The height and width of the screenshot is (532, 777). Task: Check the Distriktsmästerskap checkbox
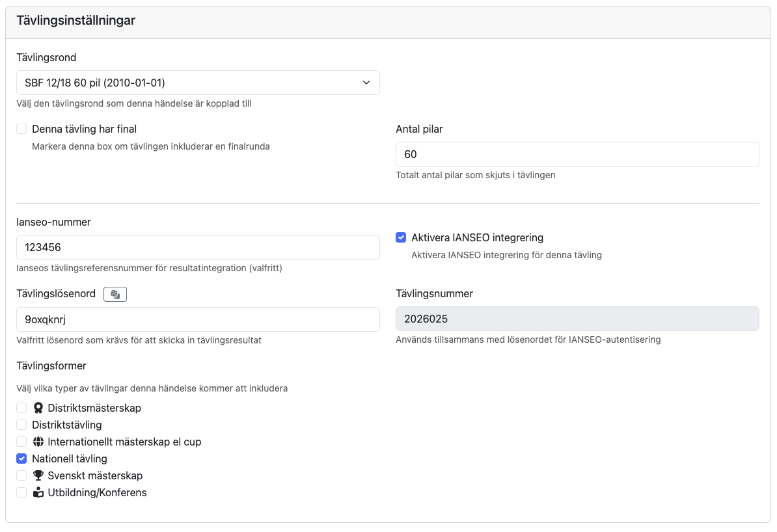pyautogui.click(x=21, y=408)
